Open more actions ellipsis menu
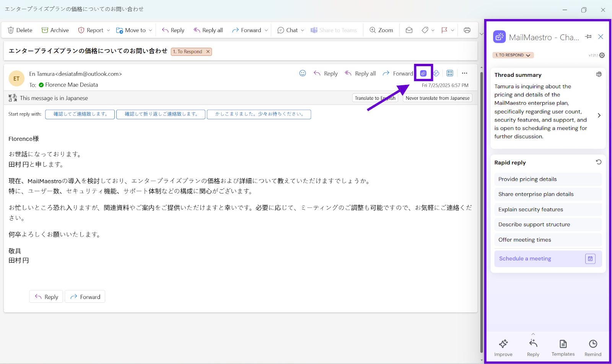Viewport: 612px width, 364px height. pos(464,73)
